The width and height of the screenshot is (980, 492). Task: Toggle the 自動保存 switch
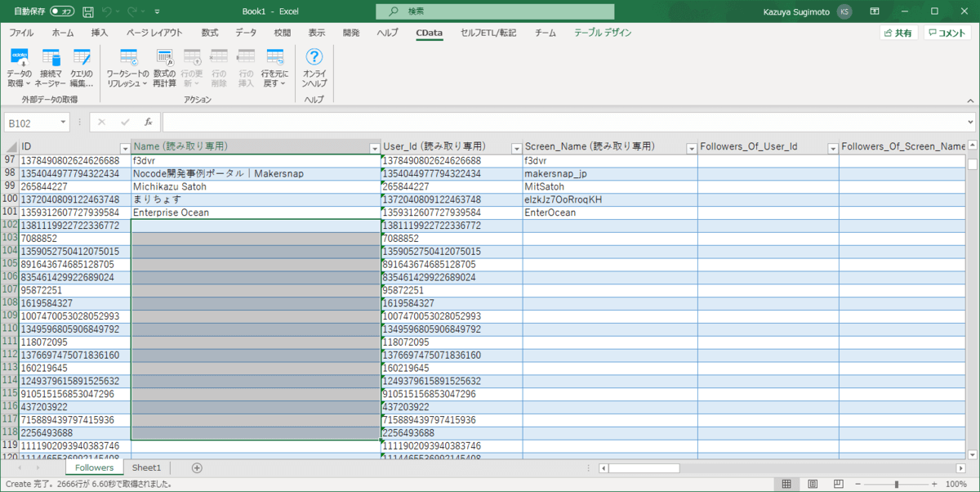[61, 11]
